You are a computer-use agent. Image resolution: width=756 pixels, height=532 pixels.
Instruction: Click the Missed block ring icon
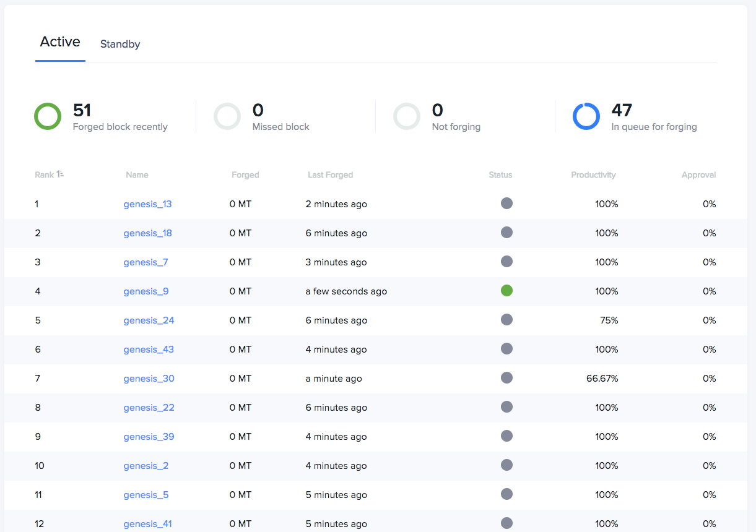(x=227, y=116)
